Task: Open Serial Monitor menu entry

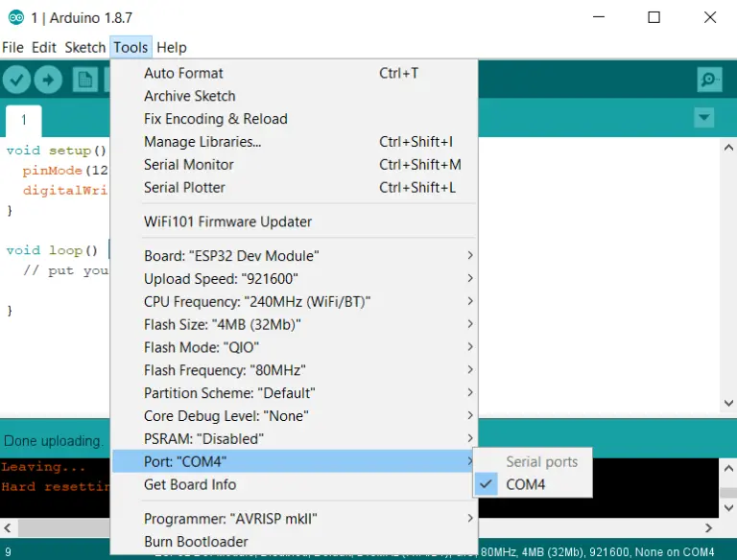Action: [295, 165]
